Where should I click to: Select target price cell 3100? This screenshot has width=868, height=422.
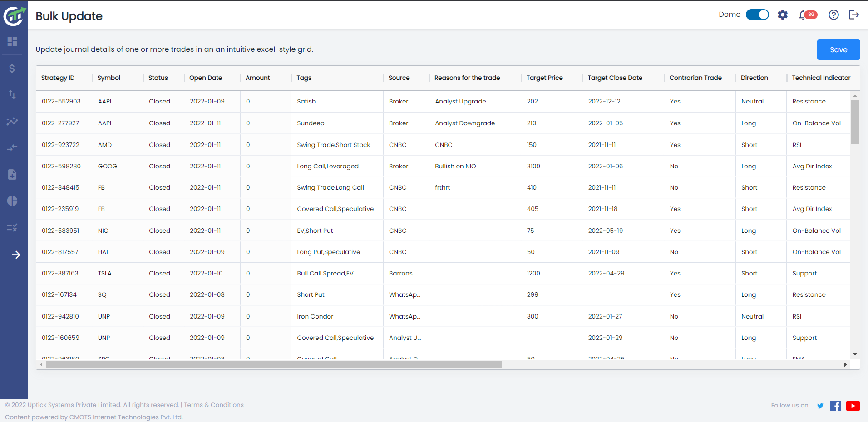coord(551,166)
